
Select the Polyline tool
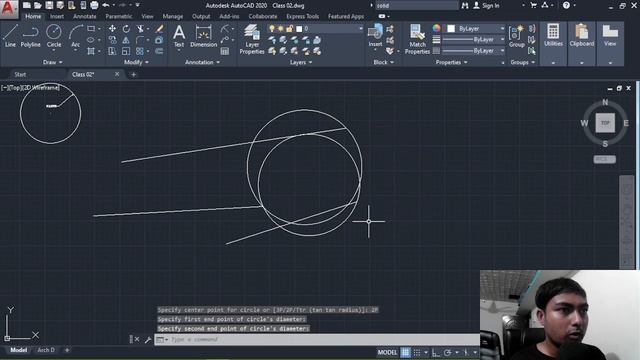[31, 36]
